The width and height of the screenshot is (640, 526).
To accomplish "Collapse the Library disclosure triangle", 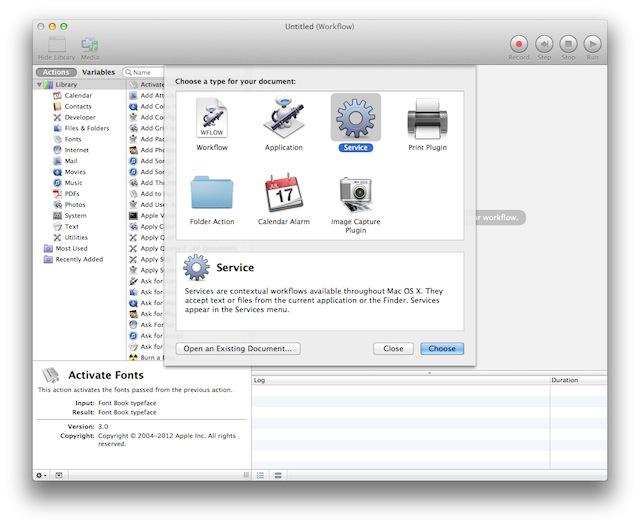I will tap(40, 85).
